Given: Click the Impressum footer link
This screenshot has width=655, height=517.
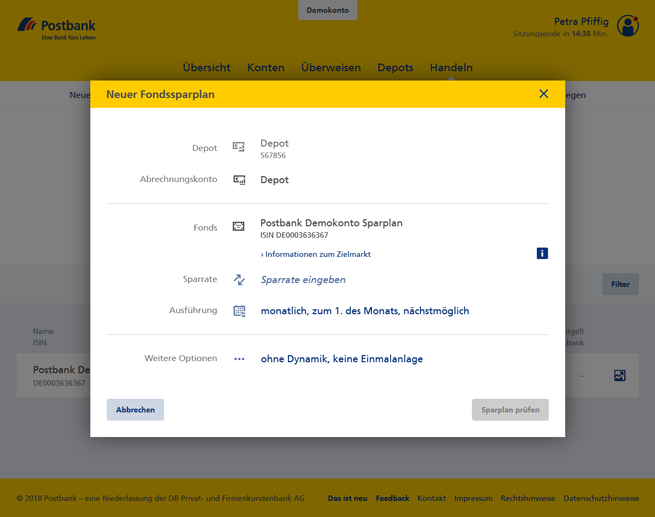Looking at the screenshot, I should pyautogui.click(x=473, y=498).
